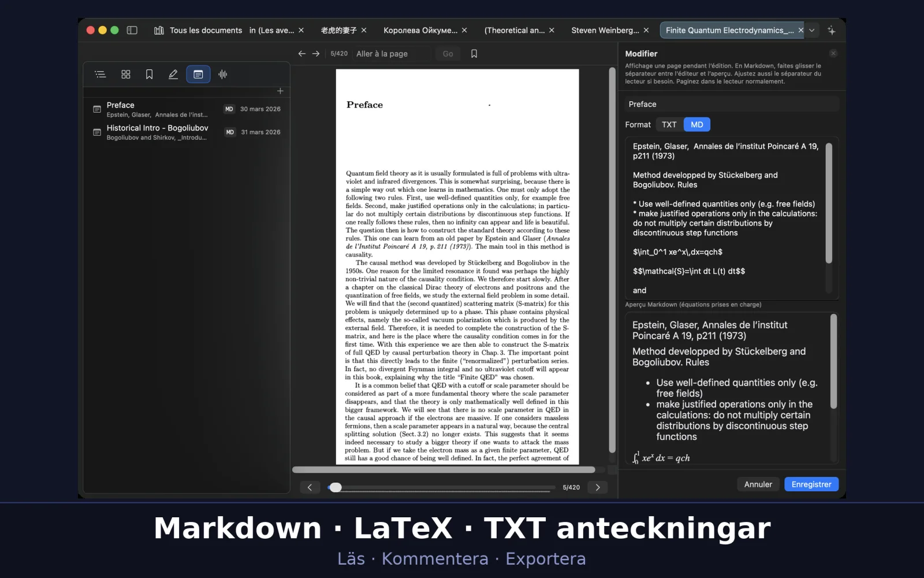Click the Enregistrer button
The image size is (924, 578).
pos(811,484)
